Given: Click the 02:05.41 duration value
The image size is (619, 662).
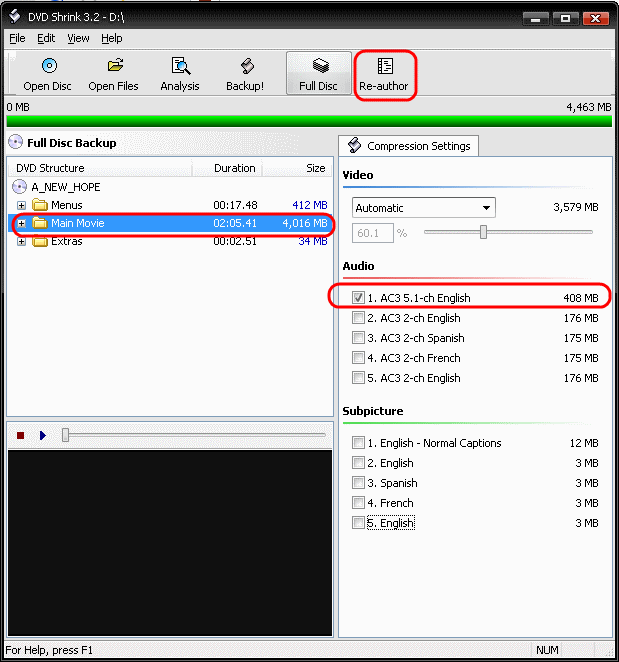Looking at the screenshot, I should point(235,223).
